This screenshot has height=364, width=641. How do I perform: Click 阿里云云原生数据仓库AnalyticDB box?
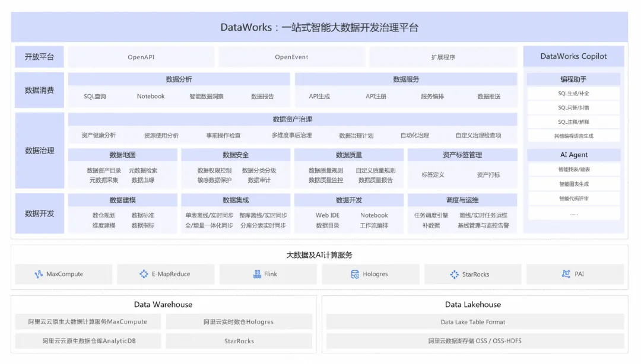88,341
